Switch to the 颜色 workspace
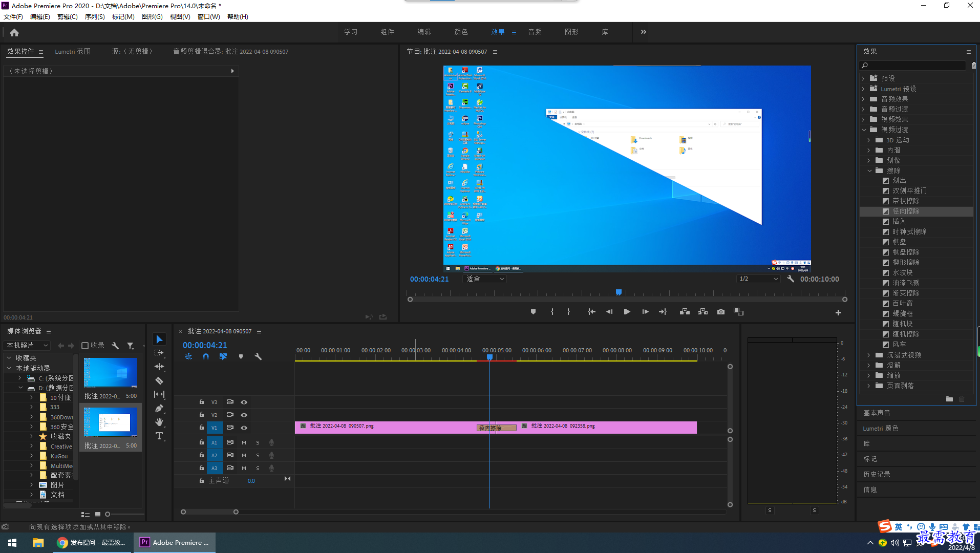This screenshot has width=980, height=553. point(461,32)
